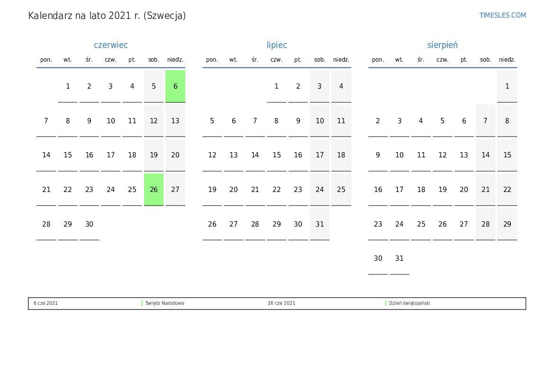This screenshot has width=554, height=392.
Task: Select June 30 in czerwiec calendar
Action: click(x=89, y=224)
